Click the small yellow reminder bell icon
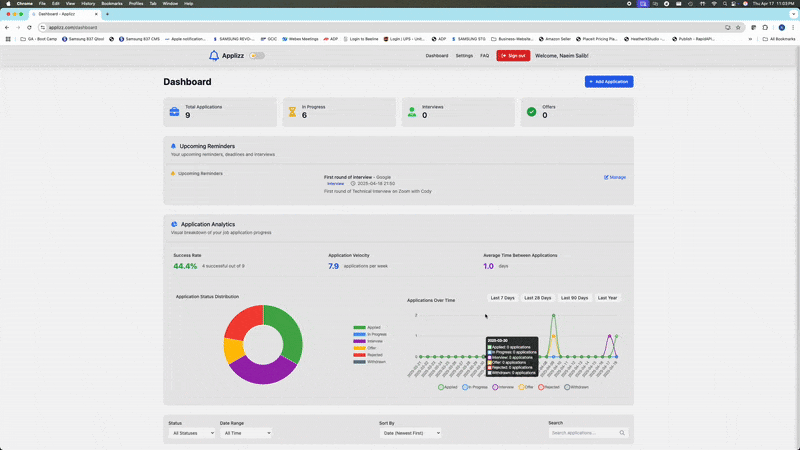 click(173, 173)
